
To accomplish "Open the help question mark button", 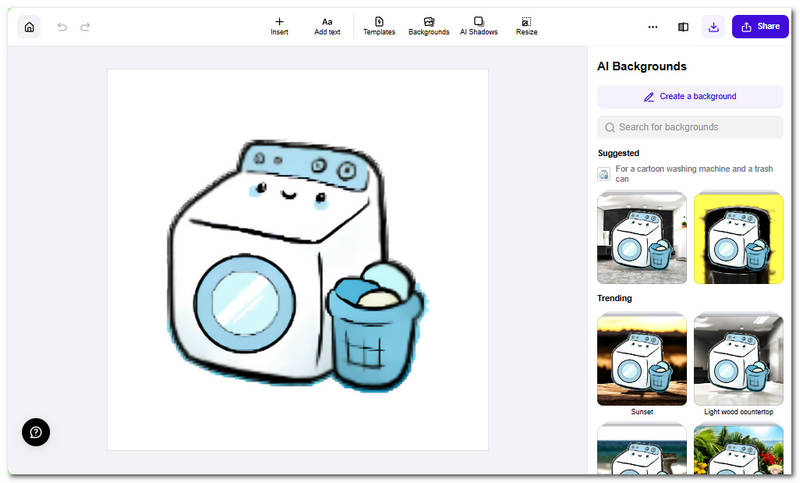I will tap(36, 432).
